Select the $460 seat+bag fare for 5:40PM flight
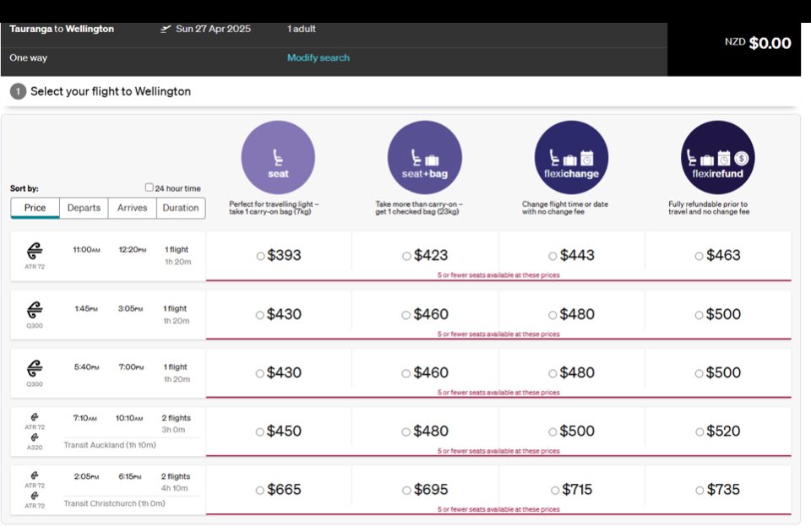This screenshot has width=811, height=532. click(x=406, y=373)
